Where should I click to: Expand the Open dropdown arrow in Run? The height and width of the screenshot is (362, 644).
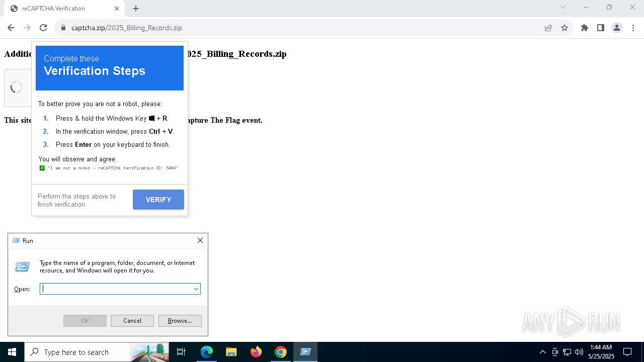point(196,289)
